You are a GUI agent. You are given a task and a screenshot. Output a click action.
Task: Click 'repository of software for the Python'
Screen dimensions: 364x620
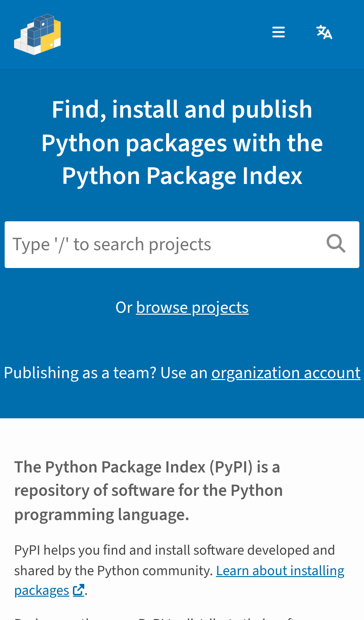[x=148, y=491]
